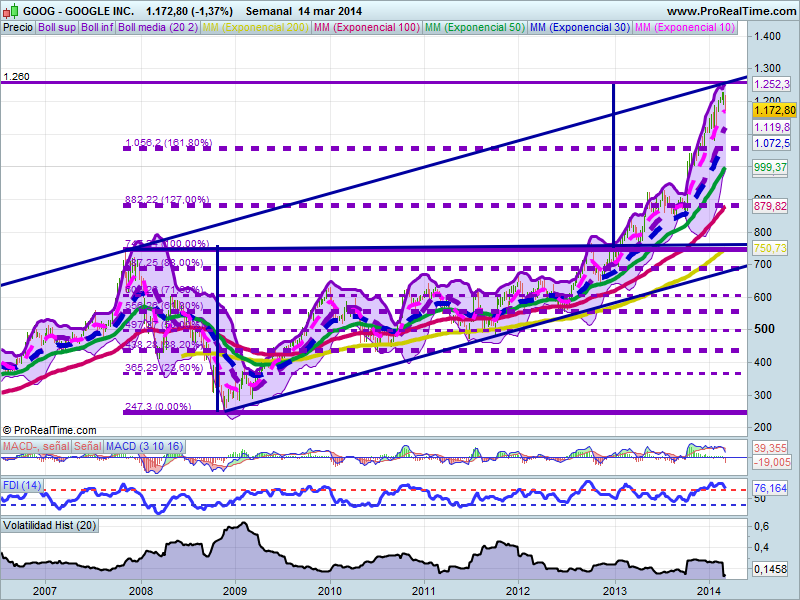Click the 600 price axis label

[x=763, y=297]
